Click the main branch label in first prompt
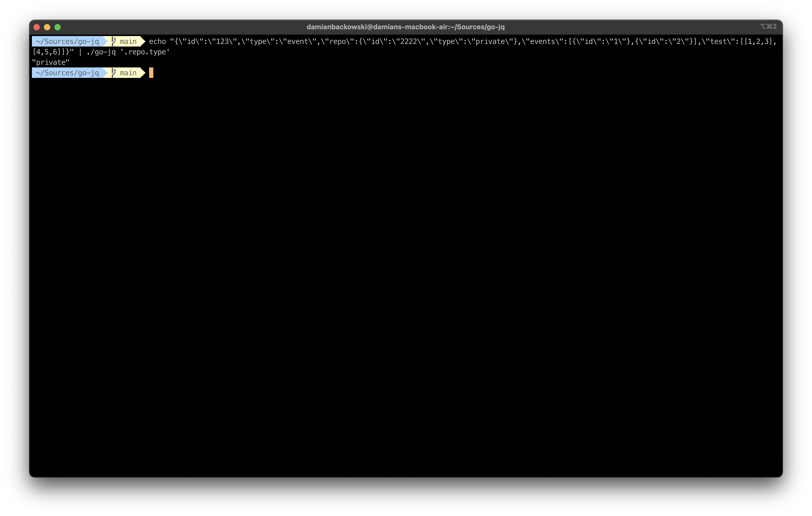The image size is (812, 516). tap(128, 42)
